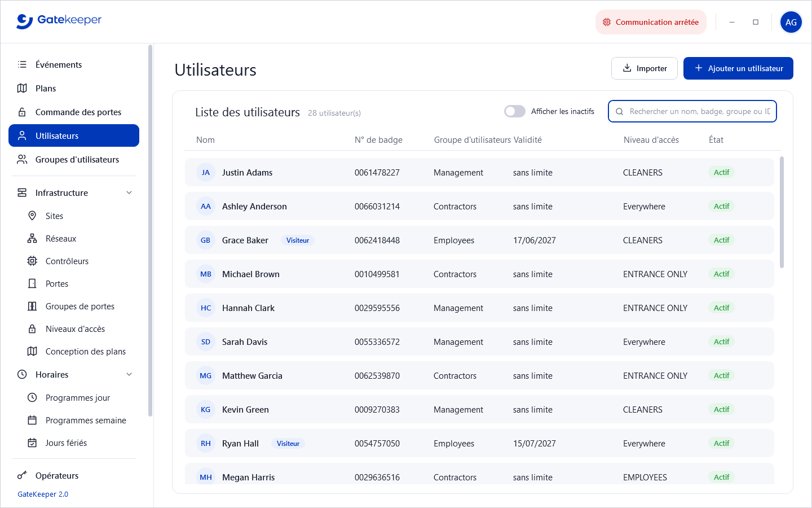Image resolution: width=812 pixels, height=508 pixels.
Task: Collapse the Infrastructure section chevron
Action: pyautogui.click(x=129, y=192)
